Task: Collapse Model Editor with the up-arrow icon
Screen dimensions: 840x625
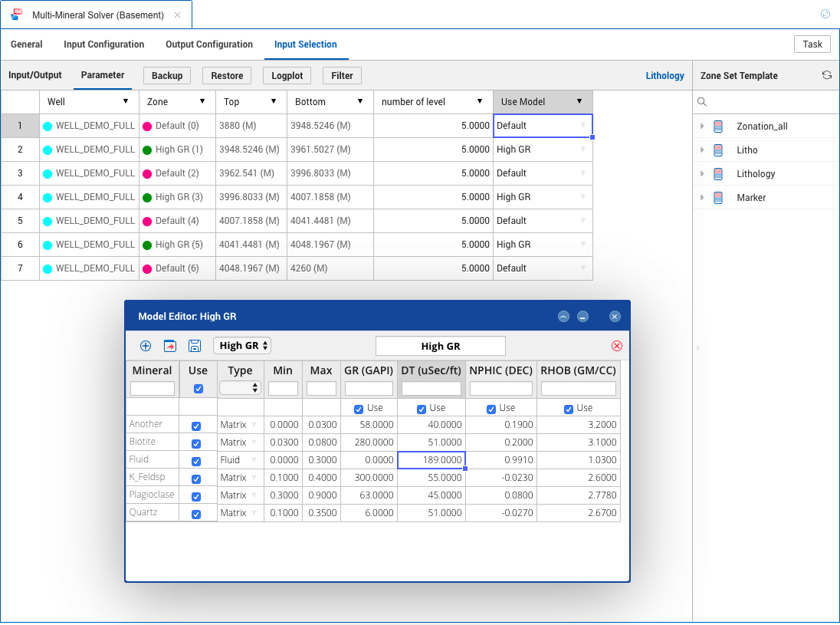Action: (563, 316)
